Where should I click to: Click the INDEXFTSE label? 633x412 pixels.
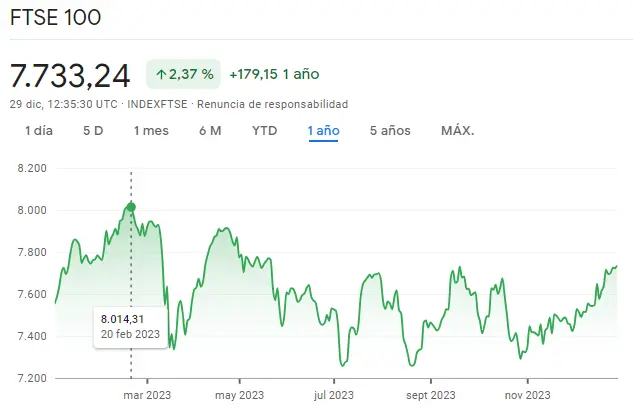tap(157, 104)
